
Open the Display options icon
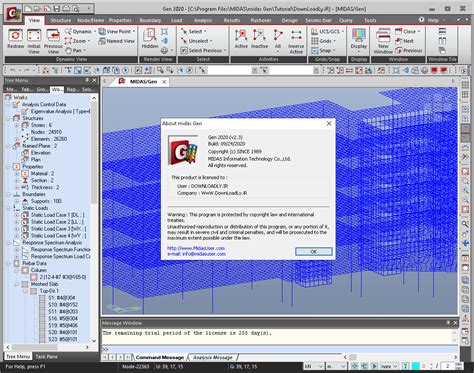click(x=359, y=41)
